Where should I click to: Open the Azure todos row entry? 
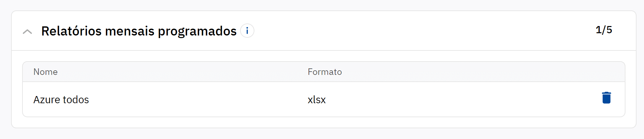[61, 100]
